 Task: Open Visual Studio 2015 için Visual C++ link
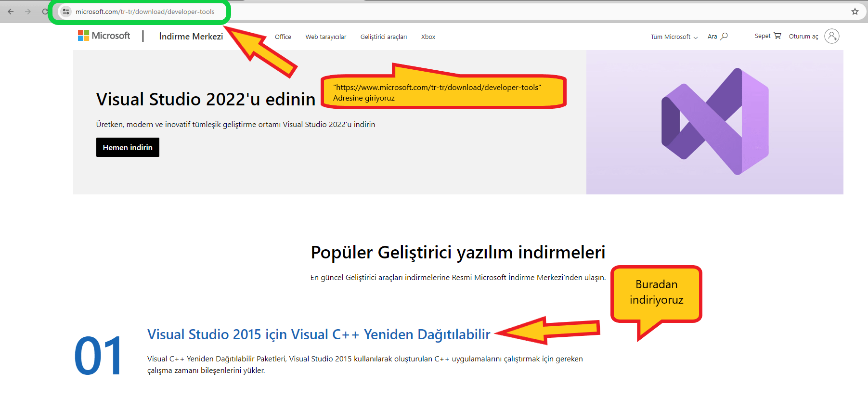tap(318, 334)
